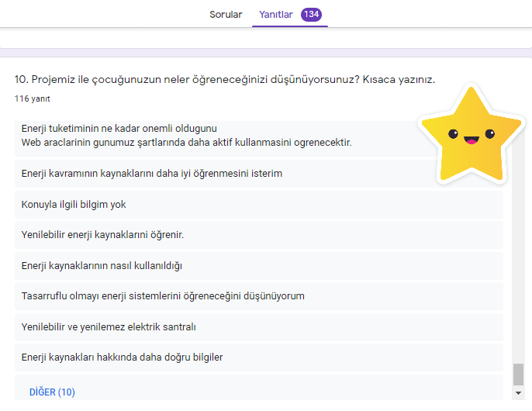532x411 pixels.
Task: Open the Yanıtlar tab
Action: [275, 15]
